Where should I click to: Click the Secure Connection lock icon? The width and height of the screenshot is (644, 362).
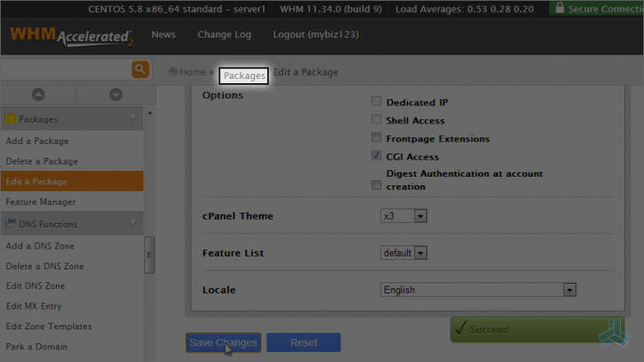(559, 8)
